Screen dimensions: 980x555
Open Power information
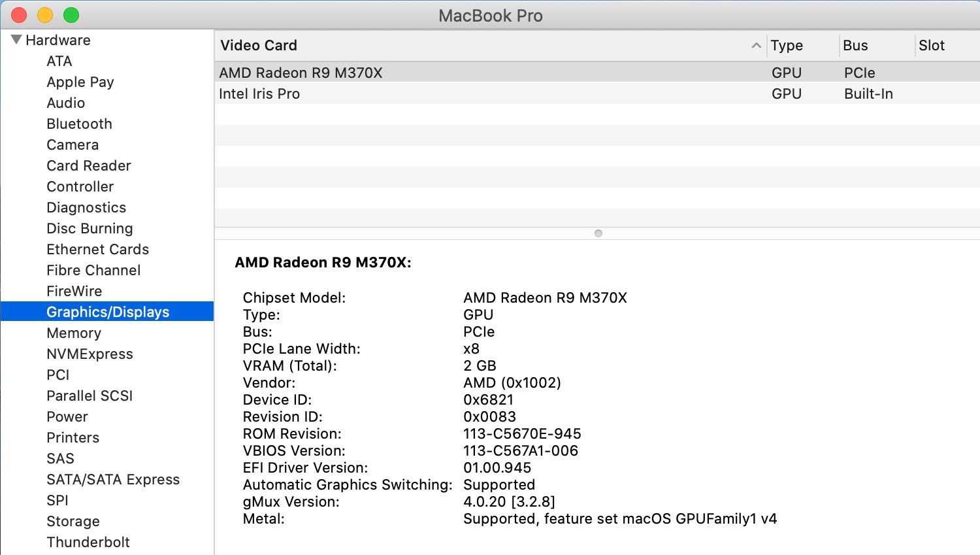pyautogui.click(x=67, y=416)
